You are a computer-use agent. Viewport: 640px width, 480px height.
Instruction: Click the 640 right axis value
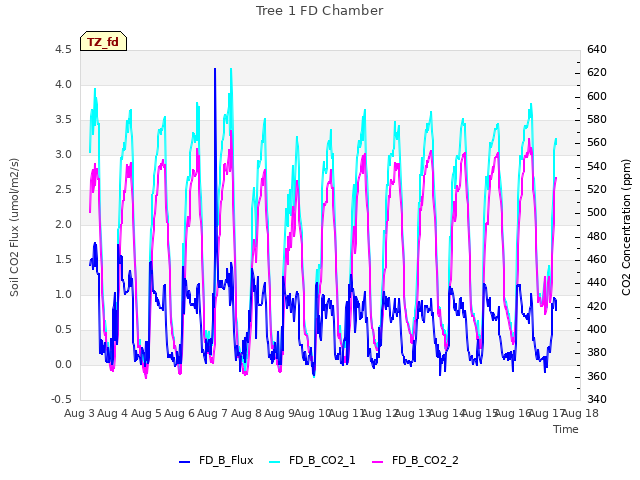[597, 49]
